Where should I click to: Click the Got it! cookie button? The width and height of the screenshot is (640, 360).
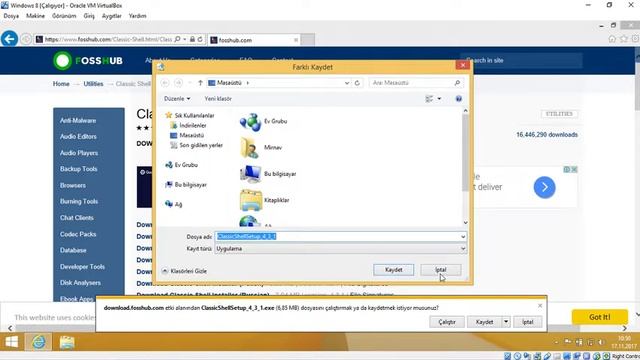pyautogui.click(x=600, y=317)
